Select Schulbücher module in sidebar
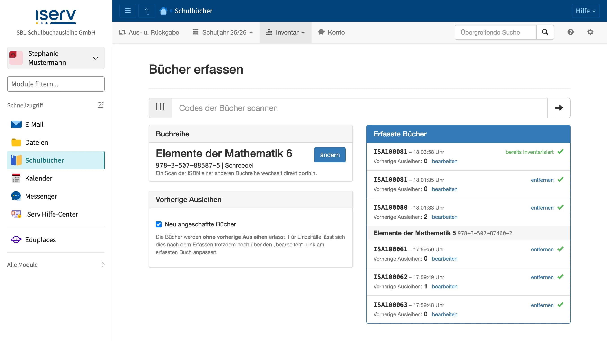The image size is (607, 364). 56,160
